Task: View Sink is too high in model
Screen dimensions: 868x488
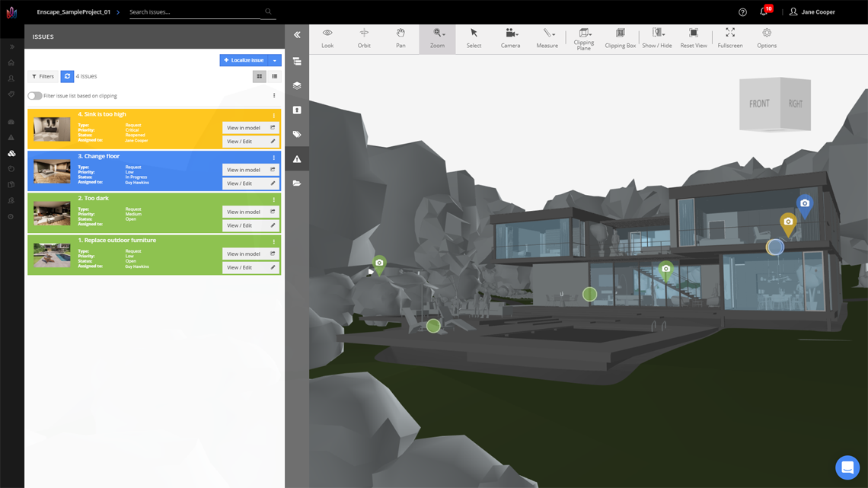Action: (251, 128)
